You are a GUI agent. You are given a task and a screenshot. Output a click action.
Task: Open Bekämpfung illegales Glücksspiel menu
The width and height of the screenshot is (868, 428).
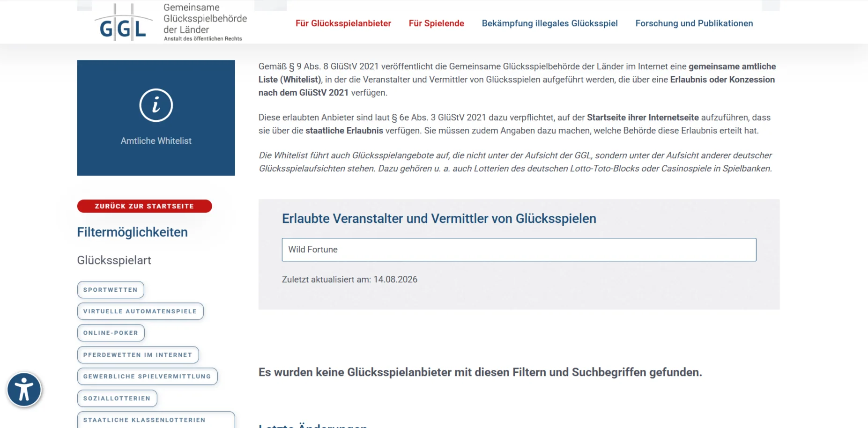[549, 23]
